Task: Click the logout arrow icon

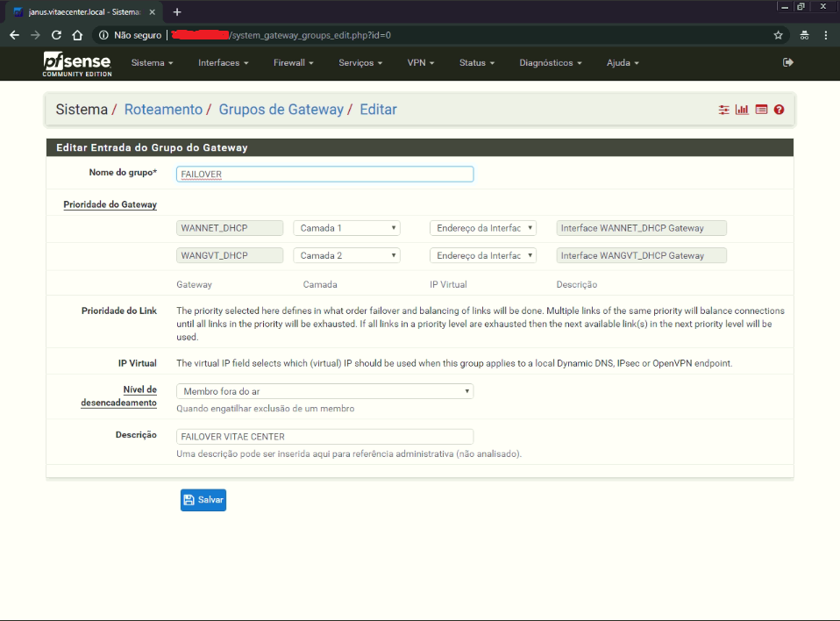Action: [787, 62]
